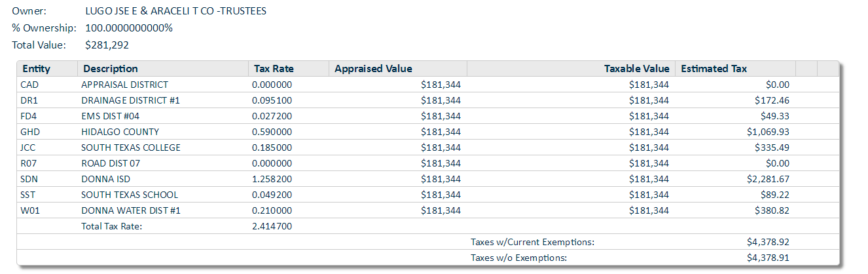
Task: Select the EMS DIST #04 row
Action: click(x=428, y=116)
